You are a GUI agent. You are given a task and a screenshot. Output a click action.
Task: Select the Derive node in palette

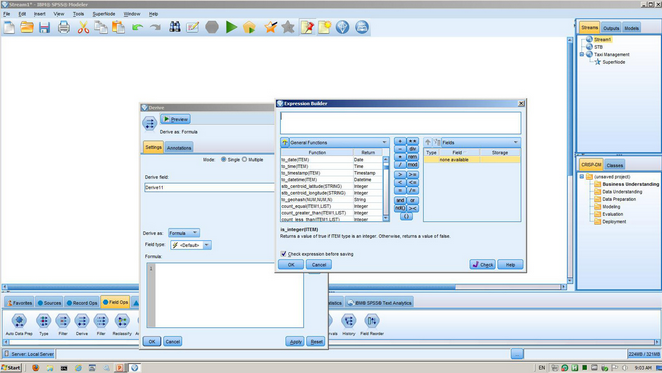82,324
